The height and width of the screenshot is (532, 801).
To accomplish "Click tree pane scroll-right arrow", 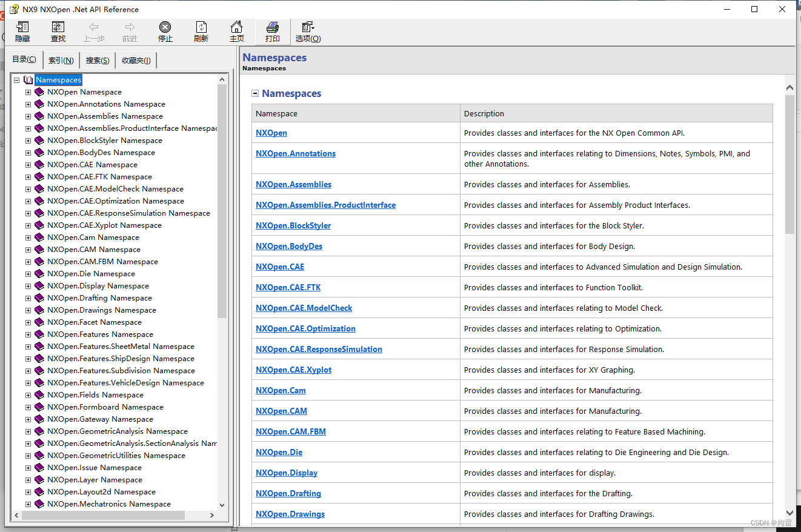I will pos(212,515).
